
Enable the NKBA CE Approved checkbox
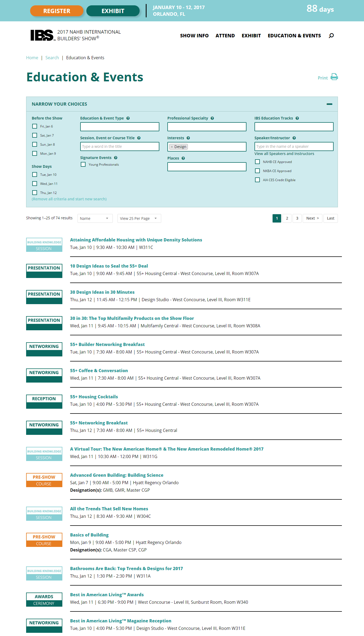click(257, 171)
